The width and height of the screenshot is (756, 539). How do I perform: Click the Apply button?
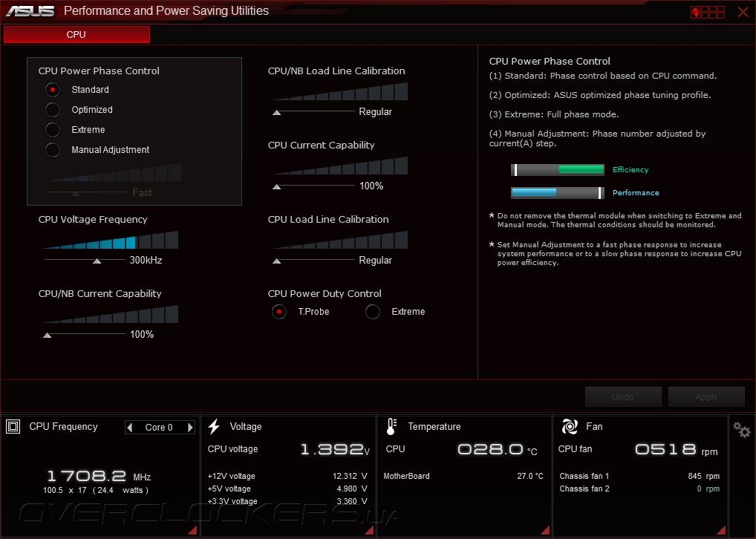tap(706, 396)
